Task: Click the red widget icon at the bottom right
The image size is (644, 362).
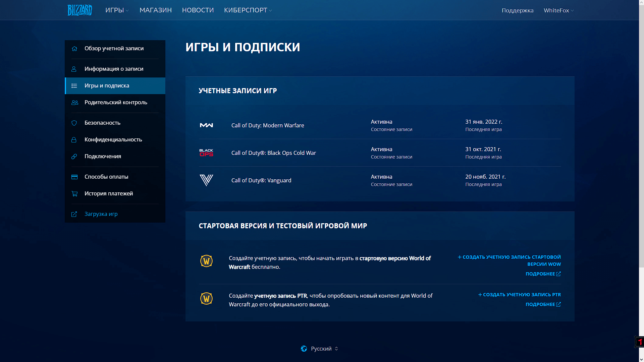Action: point(639,342)
